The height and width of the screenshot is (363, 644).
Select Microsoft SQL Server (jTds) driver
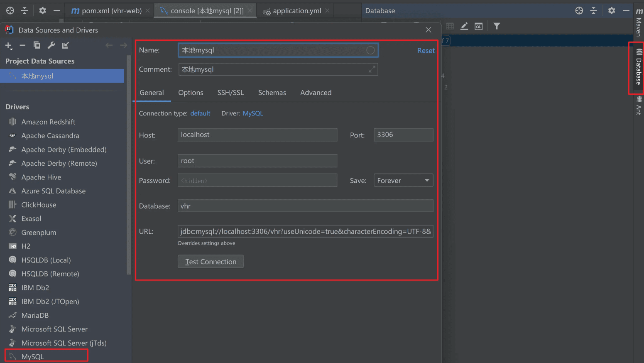click(64, 343)
